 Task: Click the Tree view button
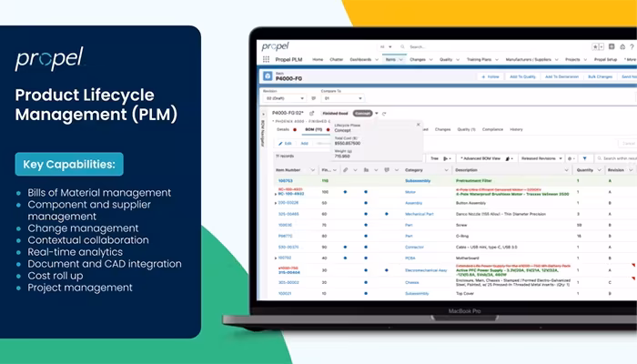pyautogui.click(x=434, y=158)
